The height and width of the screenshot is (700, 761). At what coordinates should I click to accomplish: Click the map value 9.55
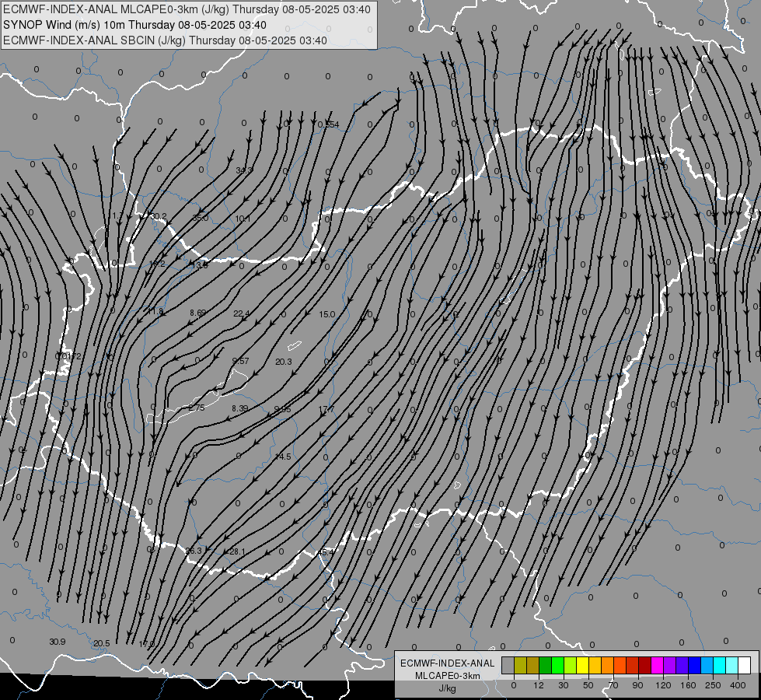[282, 410]
